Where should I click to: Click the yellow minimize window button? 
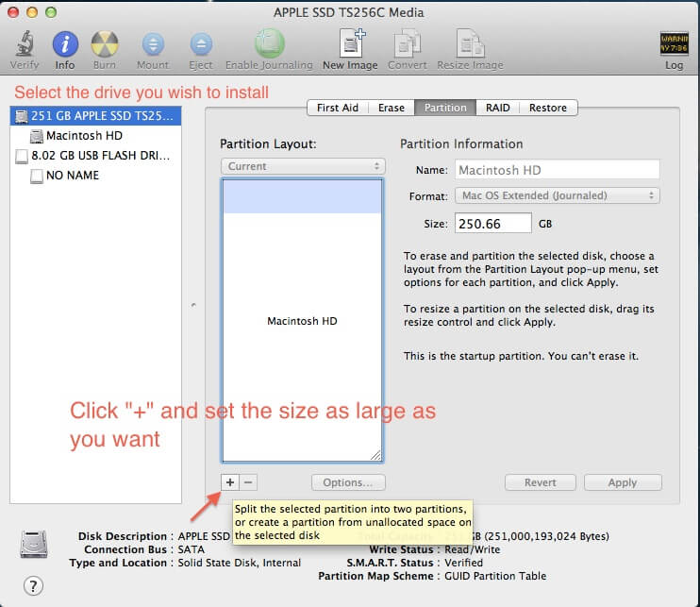pos(32,12)
